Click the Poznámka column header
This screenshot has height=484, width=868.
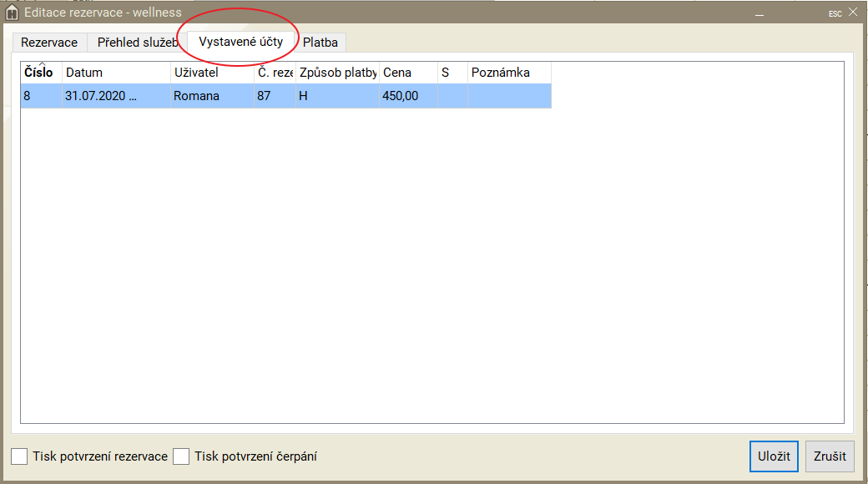click(508, 73)
